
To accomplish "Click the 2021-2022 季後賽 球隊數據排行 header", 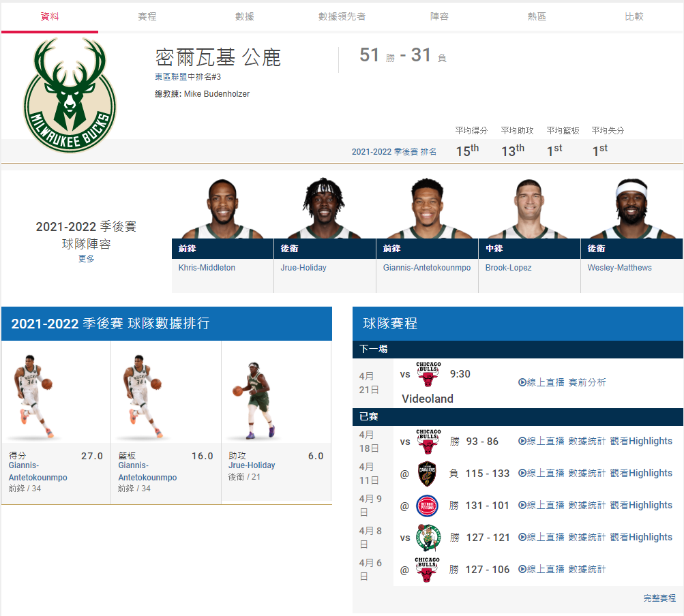I will [x=166, y=324].
